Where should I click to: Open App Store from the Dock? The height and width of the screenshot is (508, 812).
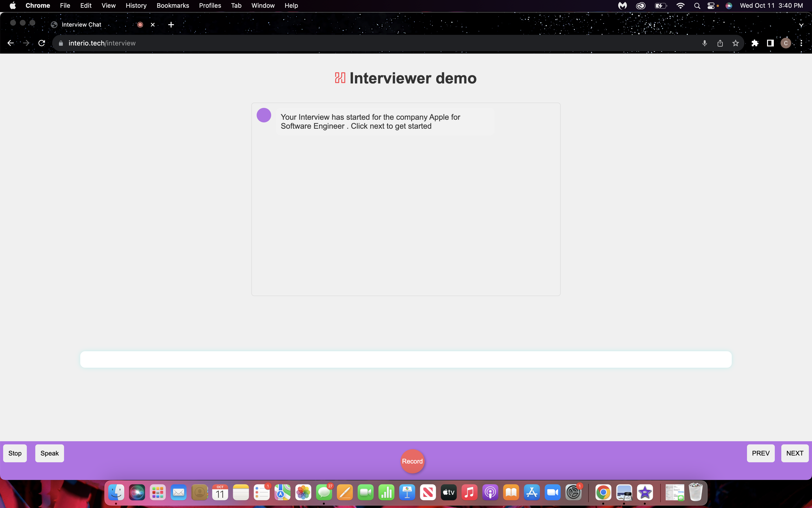(532, 493)
